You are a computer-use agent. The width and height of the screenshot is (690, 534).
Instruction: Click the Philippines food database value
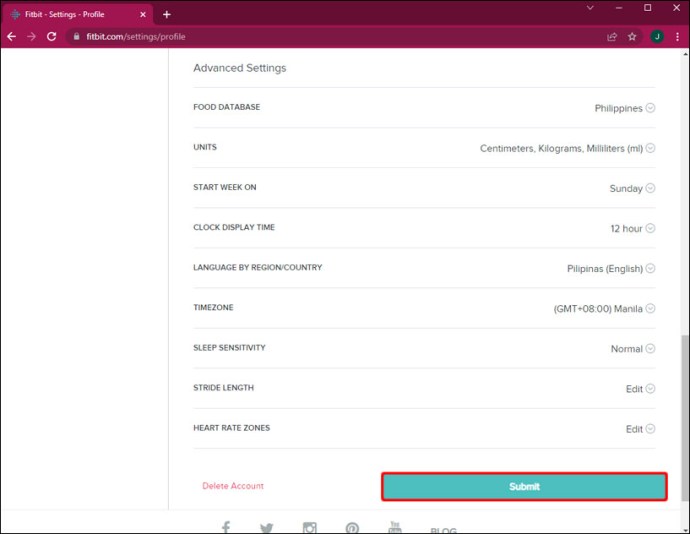click(x=618, y=108)
